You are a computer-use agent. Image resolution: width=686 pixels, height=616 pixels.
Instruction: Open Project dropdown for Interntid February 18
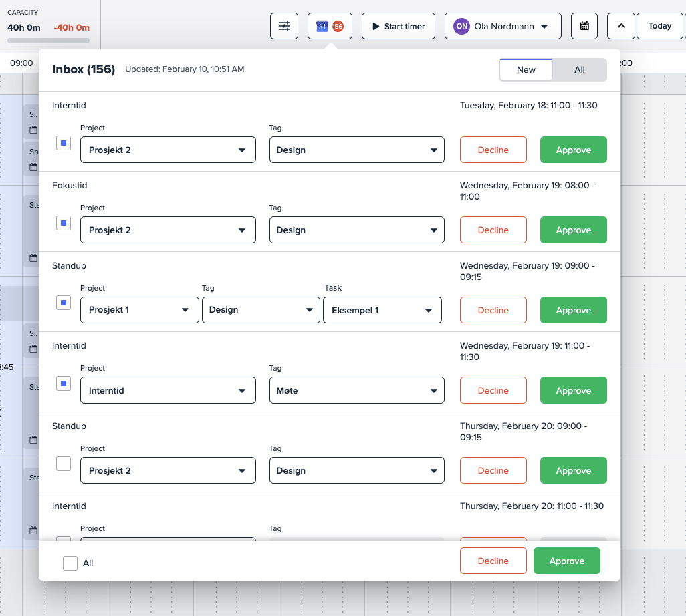[168, 150]
